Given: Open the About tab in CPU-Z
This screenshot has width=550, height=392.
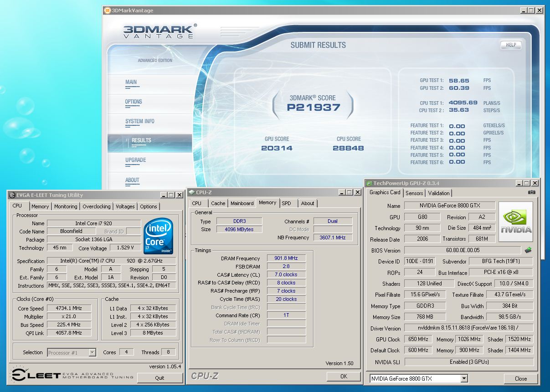Looking at the screenshot, I should (x=308, y=203).
